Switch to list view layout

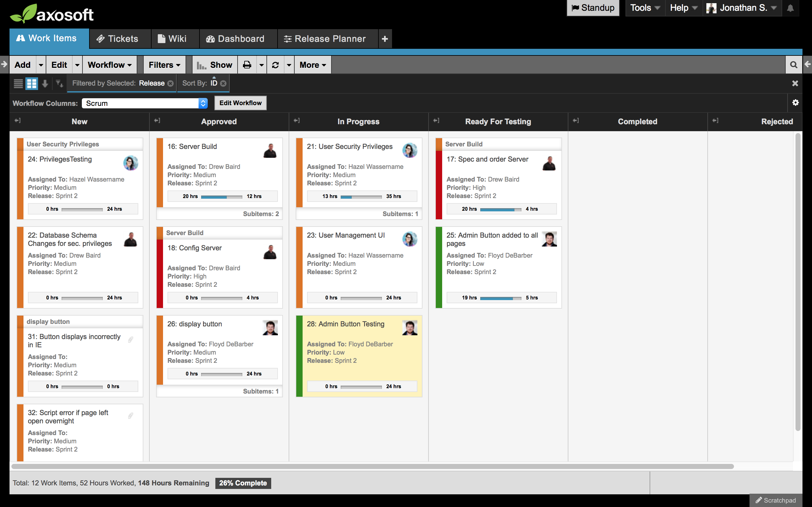click(x=18, y=83)
